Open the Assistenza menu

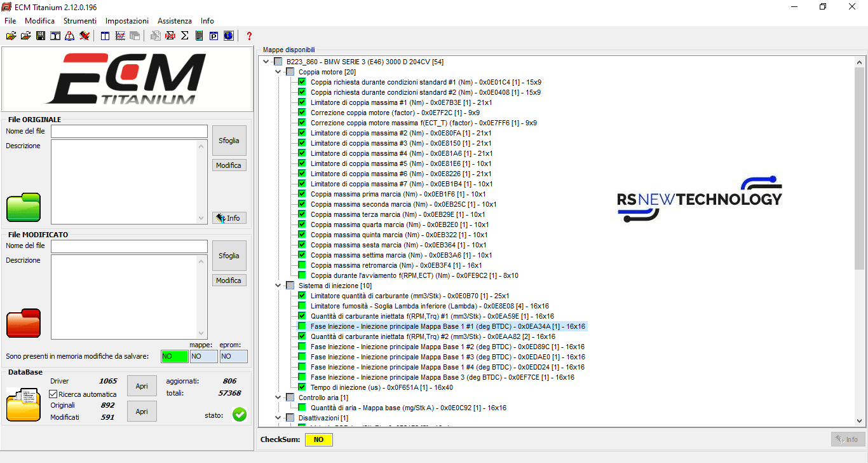click(175, 21)
